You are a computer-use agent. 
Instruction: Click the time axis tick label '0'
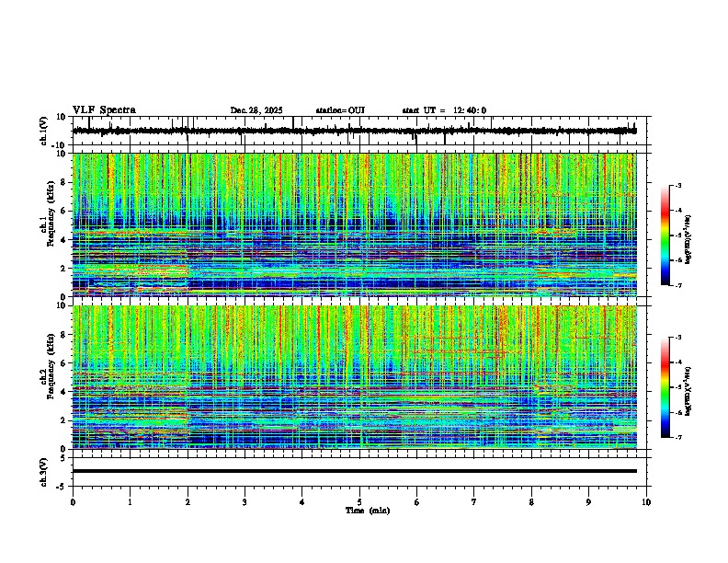pos(73,502)
